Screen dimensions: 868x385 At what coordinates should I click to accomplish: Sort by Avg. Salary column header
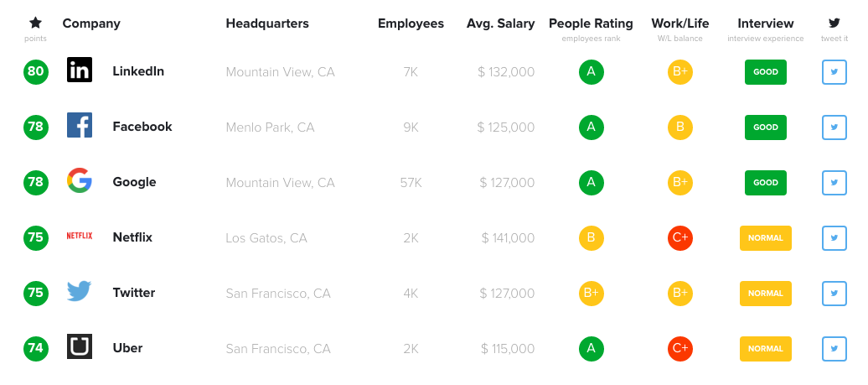pyautogui.click(x=500, y=23)
